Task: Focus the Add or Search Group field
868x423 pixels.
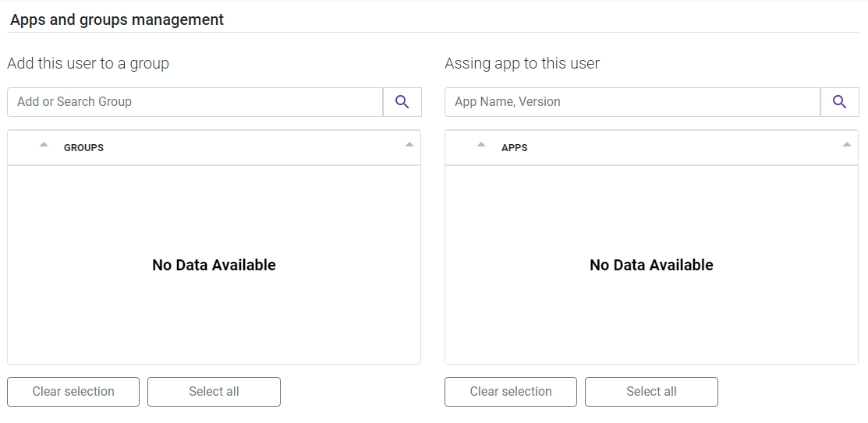Action: tap(195, 102)
